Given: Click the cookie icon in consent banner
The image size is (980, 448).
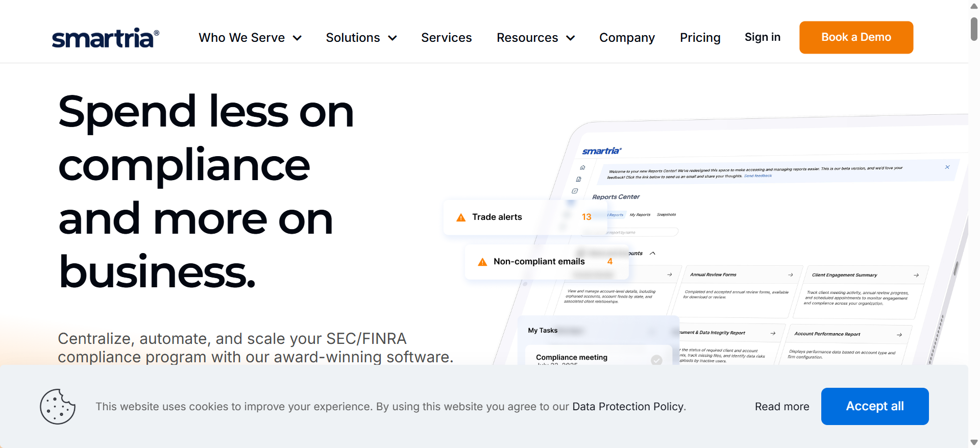Looking at the screenshot, I should [58, 407].
